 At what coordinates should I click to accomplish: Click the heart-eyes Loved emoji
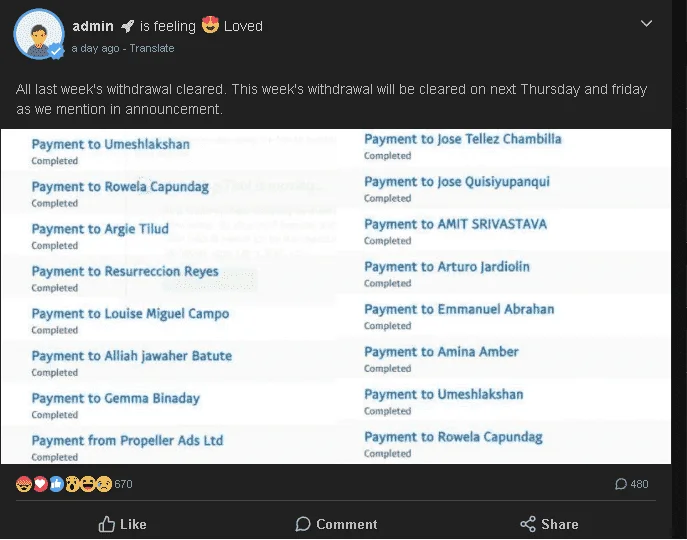tap(210, 25)
